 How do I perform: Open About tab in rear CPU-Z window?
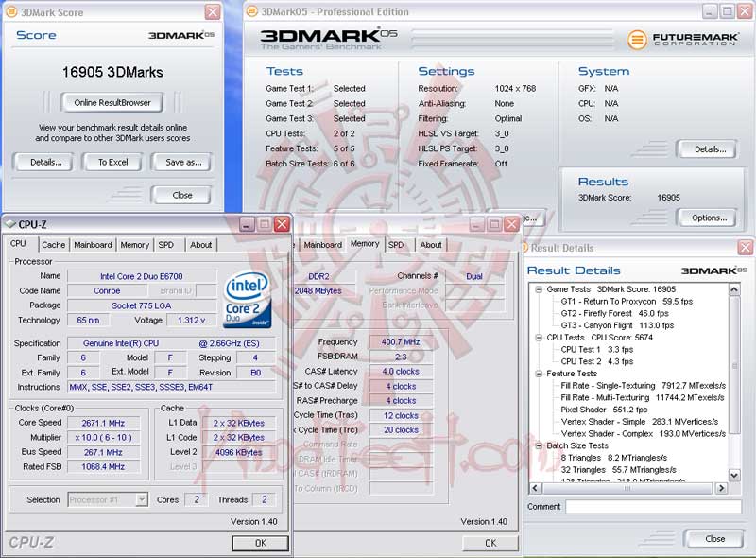point(431,245)
